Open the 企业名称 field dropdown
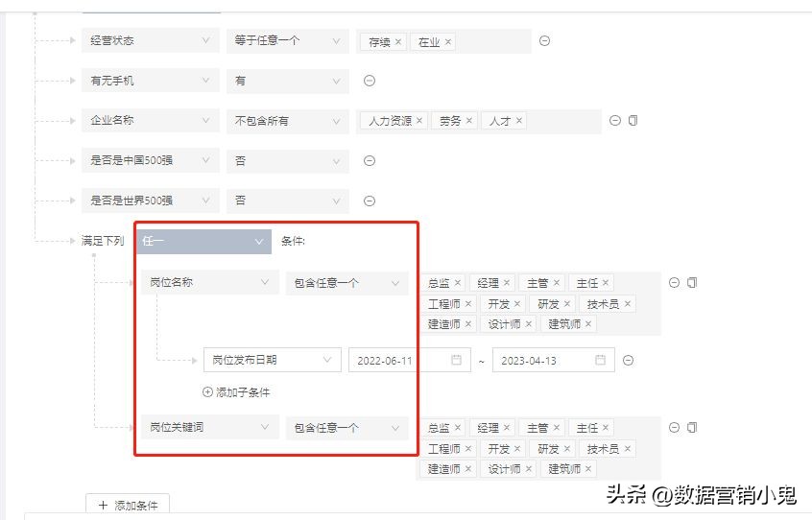The width and height of the screenshot is (812, 520). pos(150,121)
